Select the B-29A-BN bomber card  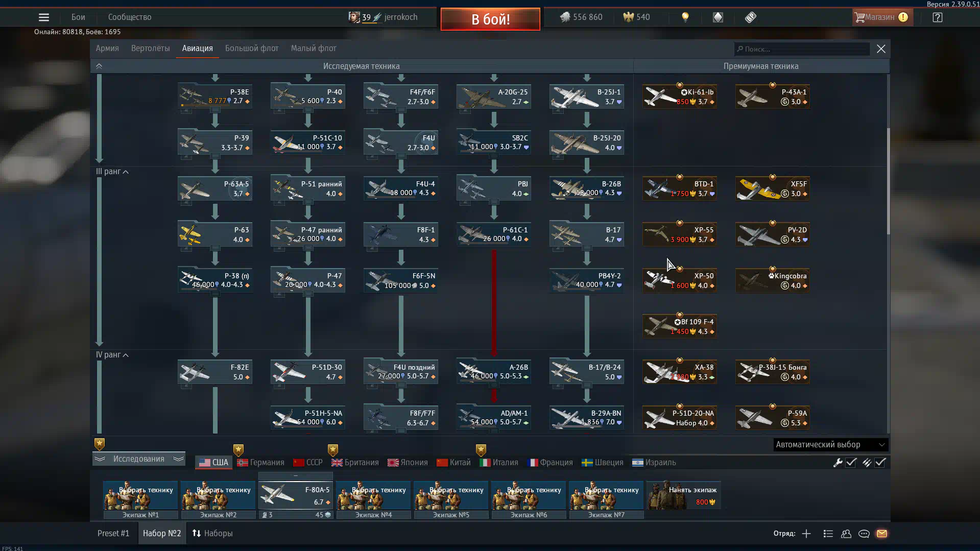click(x=587, y=417)
